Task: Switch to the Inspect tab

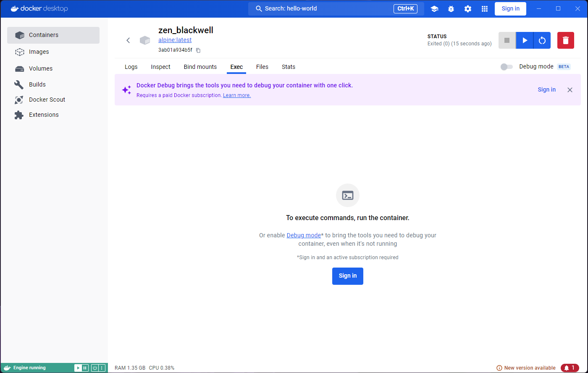Action: click(x=161, y=67)
